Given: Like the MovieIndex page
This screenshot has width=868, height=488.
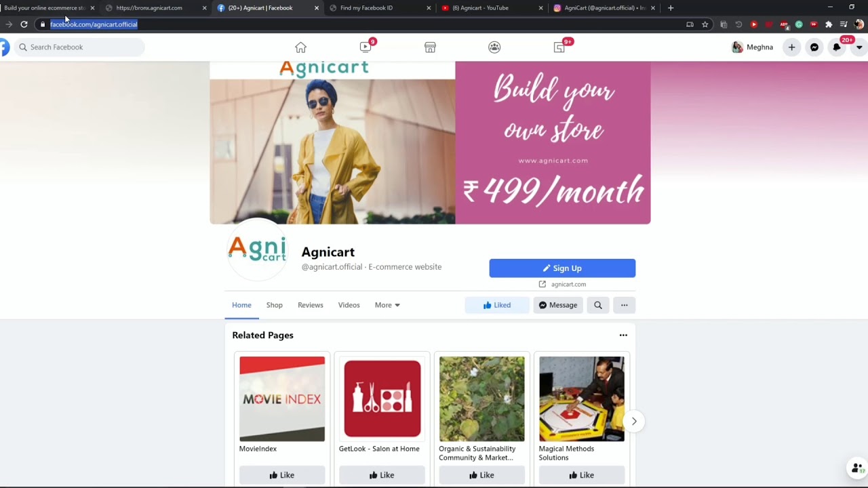Looking at the screenshot, I should [282, 475].
